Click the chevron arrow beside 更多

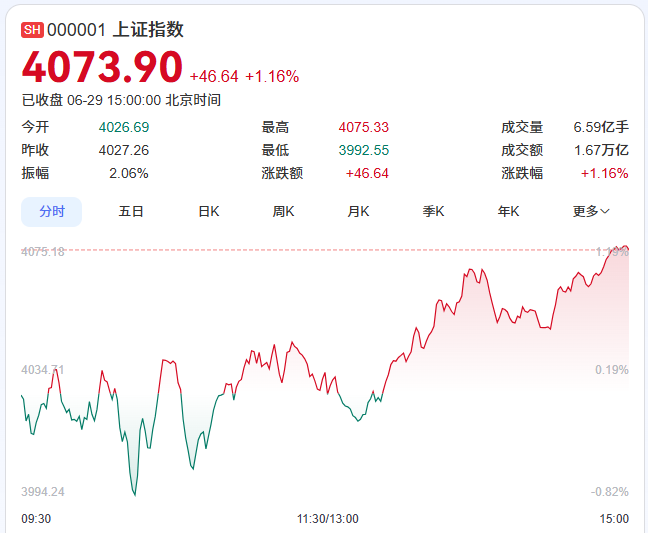click(605, 212)
